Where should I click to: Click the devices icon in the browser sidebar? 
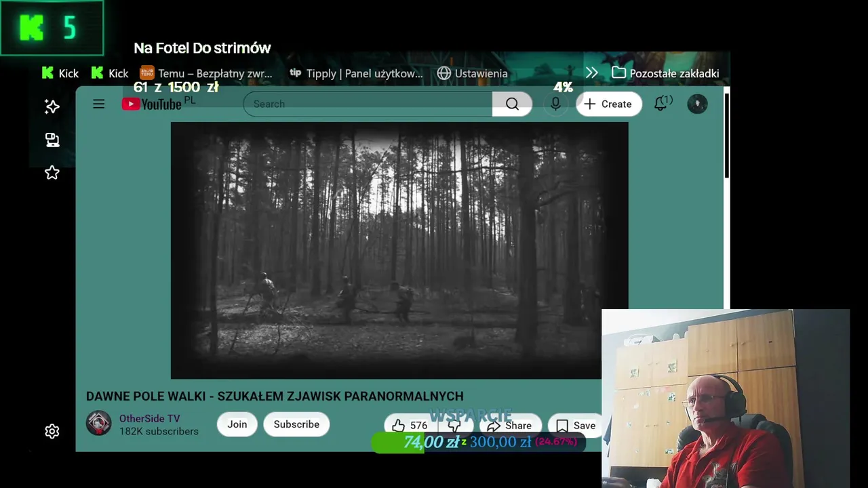[52, 140]
